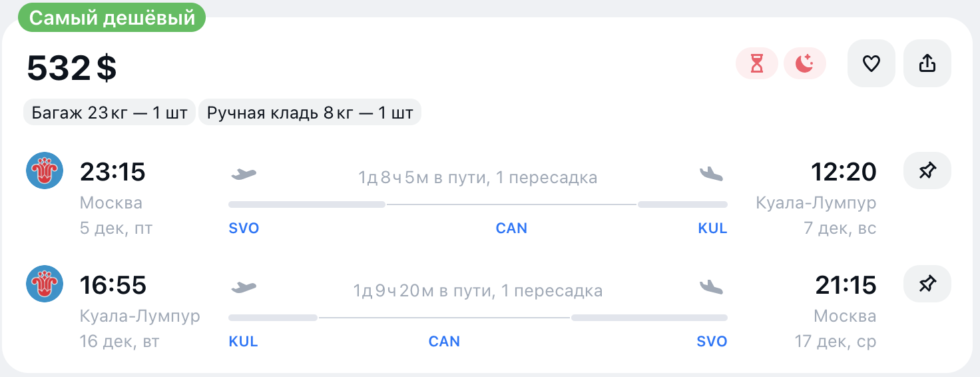Click the 532 $ ticket price
The height and width of the screenshot is (377, 980).
(x=72, y=68)
